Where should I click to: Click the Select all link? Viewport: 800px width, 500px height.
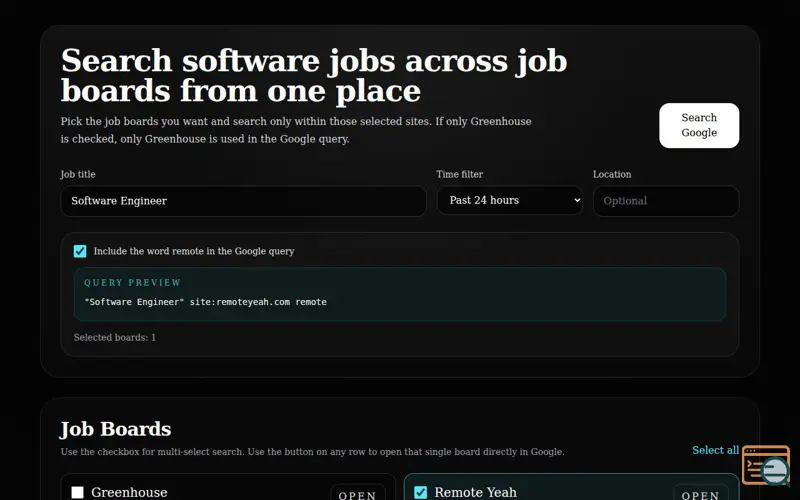click(715, 450)
